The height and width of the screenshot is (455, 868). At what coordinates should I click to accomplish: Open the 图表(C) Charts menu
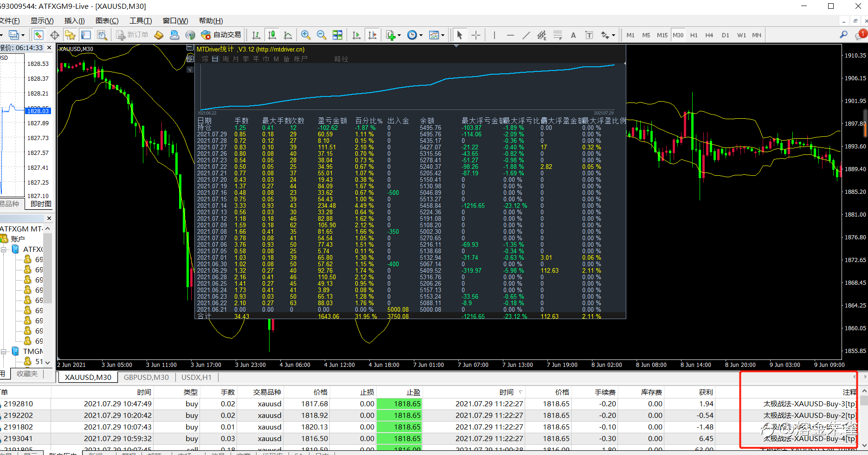[107, 21]
